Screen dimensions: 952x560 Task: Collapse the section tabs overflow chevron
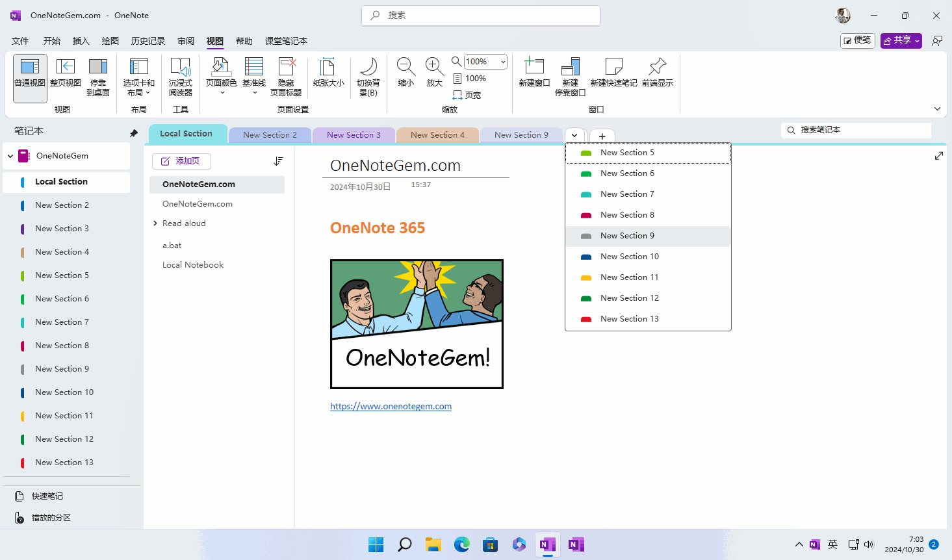tap(574, 135)
